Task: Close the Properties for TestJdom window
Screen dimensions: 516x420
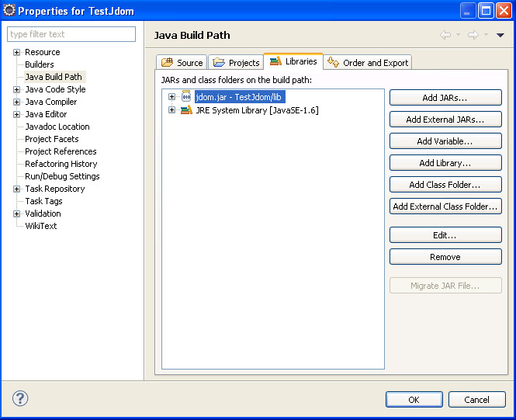Action: [x=504, y=11]
